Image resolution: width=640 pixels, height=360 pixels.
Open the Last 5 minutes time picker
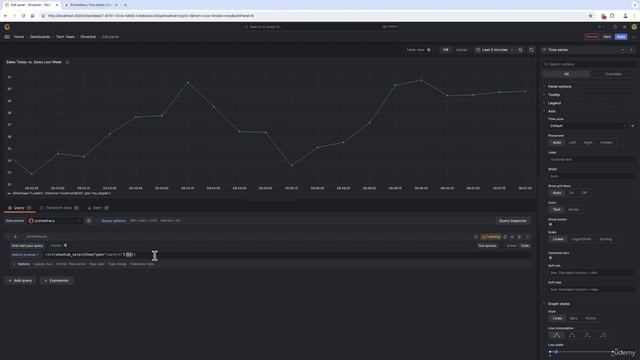tap(494, 50)
